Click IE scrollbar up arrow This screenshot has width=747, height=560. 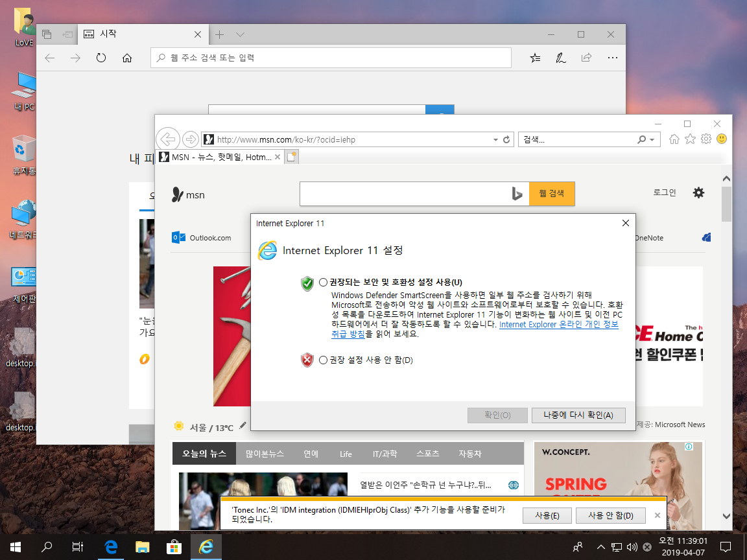click(726, 179)
